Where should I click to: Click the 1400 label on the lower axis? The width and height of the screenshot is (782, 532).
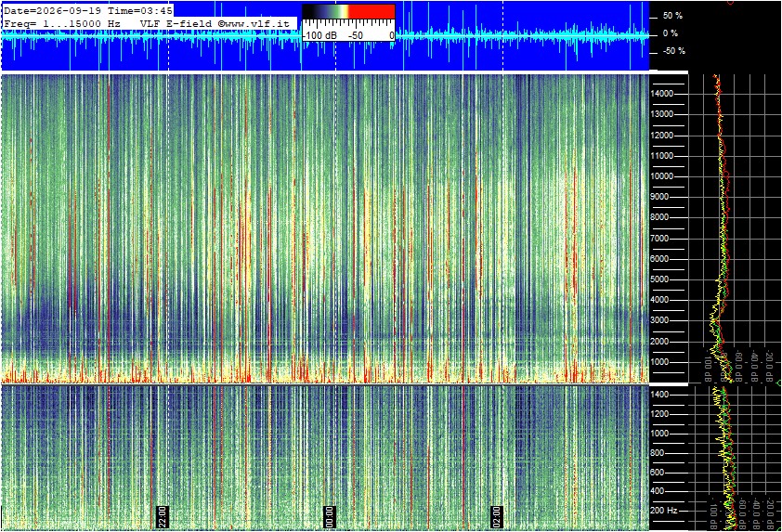click(x=659, y=395)
